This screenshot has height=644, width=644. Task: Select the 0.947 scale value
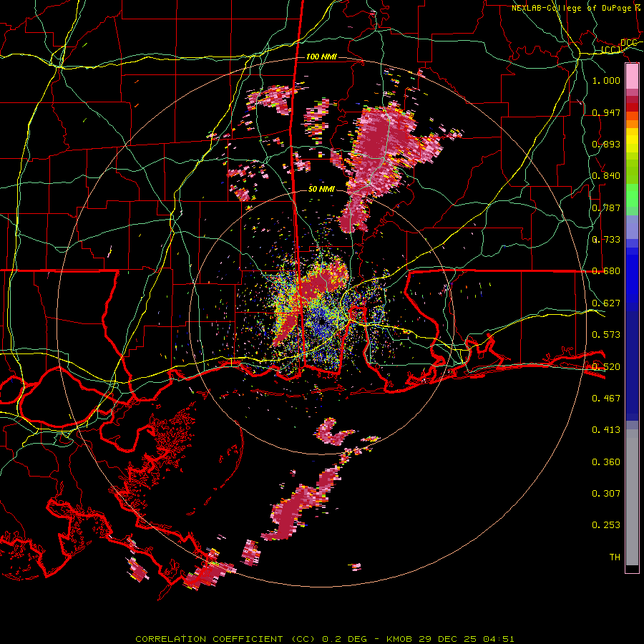[x=606, y=112]
